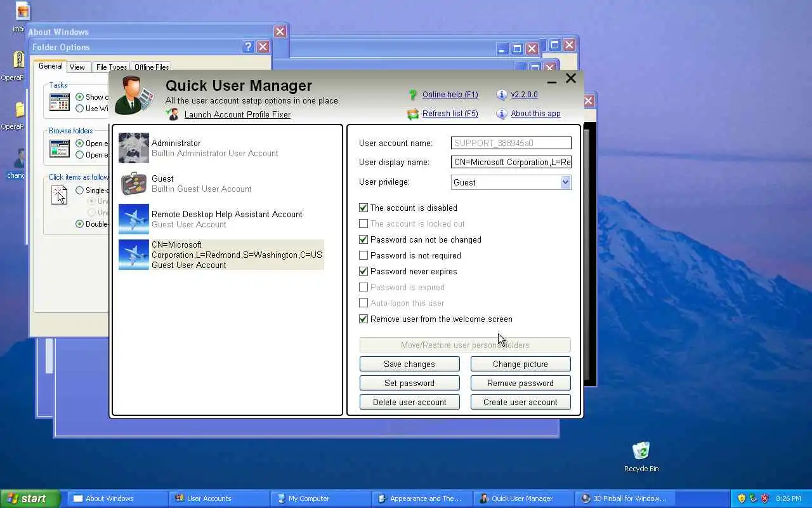The image size is (812, 508).
Task: Open the User privilege dropdown
Action: tap(565, 182)
